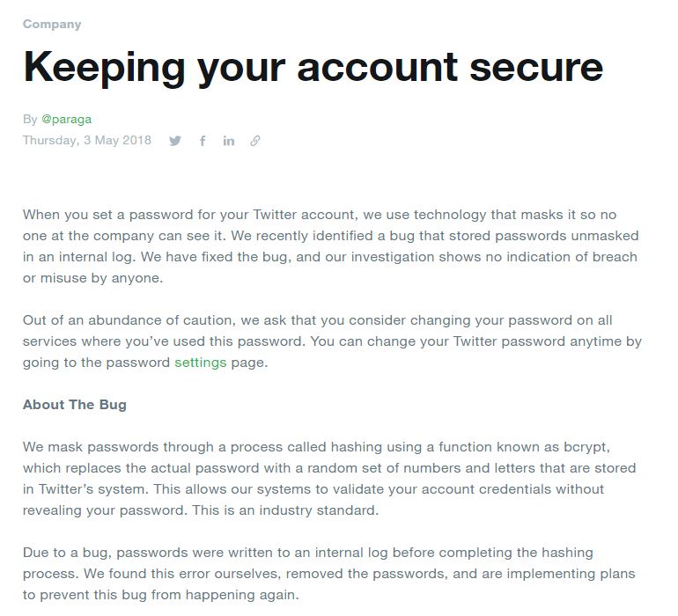The height and width of the screenshot is (616, 678).
Task: Click the copy link chain icon
Action: coord(255,141)
